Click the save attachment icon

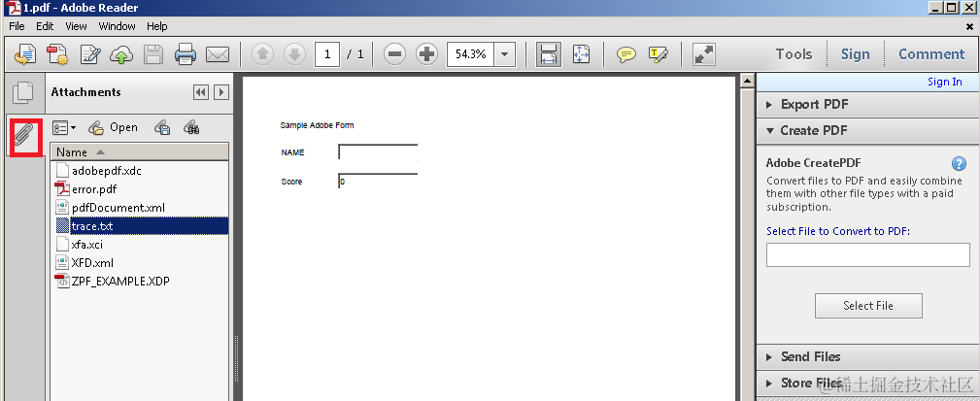coord(162,127)
